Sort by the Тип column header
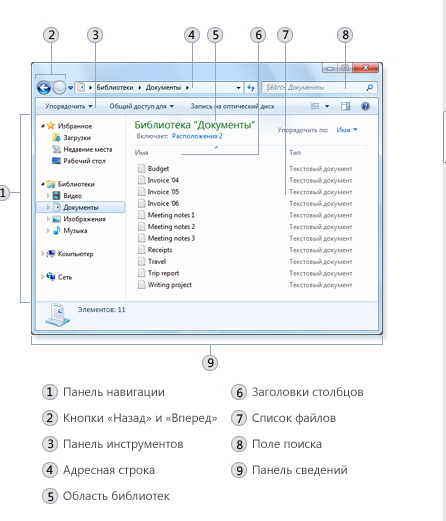Viewport: 446px width, 521px height. coord(295,153)
